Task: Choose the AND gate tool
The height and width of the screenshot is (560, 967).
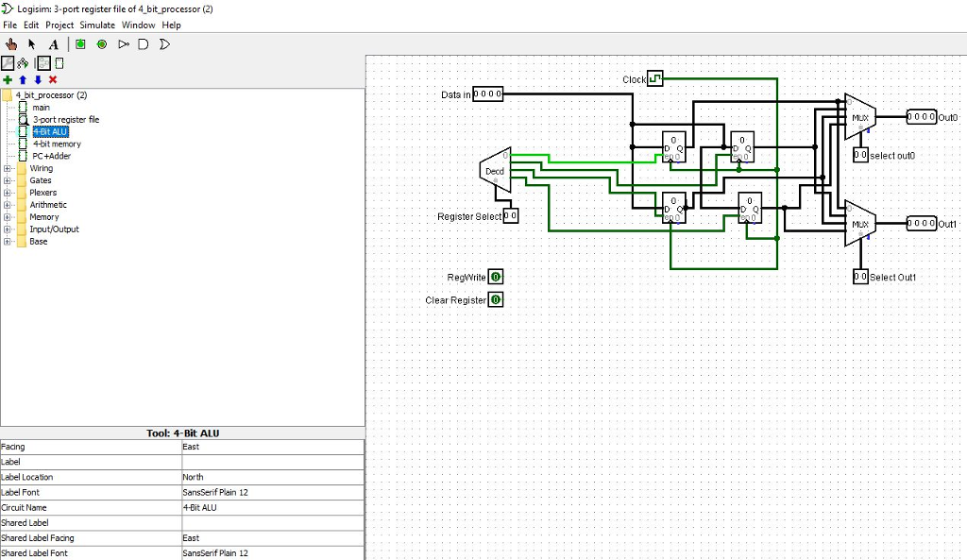Action: (x=144, y=44)
